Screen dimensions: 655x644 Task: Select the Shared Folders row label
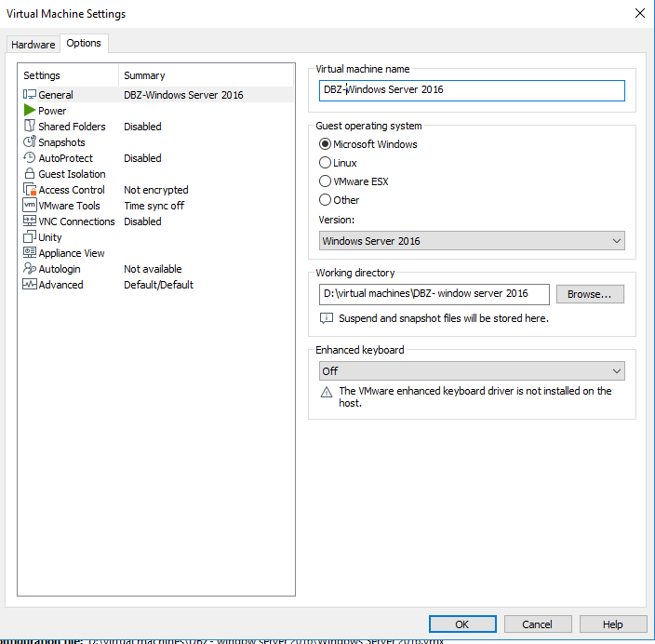point(72,127)
